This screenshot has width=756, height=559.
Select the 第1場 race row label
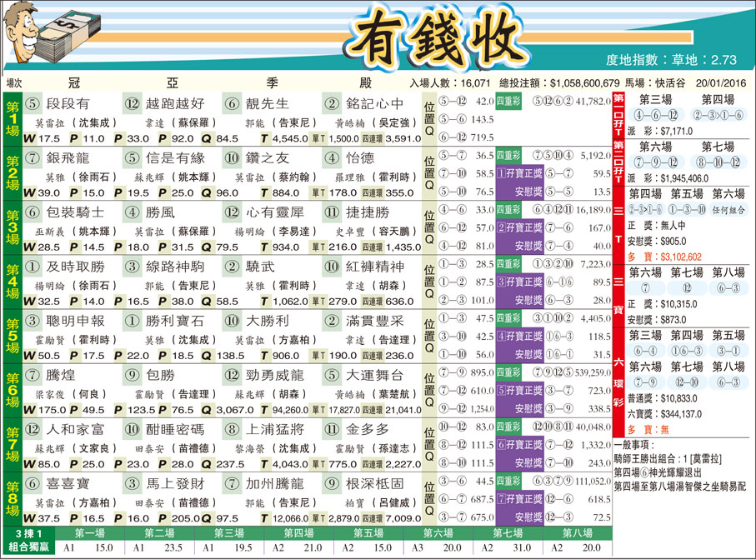tap(13, 120)
